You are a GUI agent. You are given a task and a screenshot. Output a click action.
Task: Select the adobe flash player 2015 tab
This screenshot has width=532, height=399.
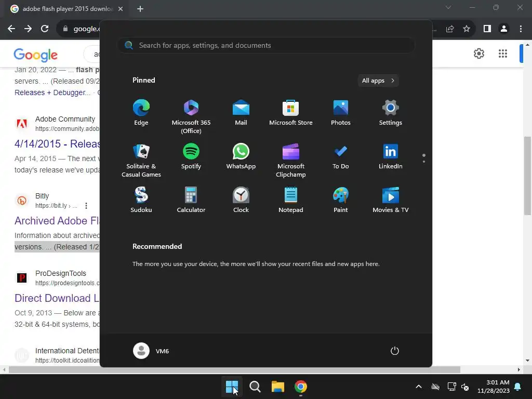tap(66, 9)
